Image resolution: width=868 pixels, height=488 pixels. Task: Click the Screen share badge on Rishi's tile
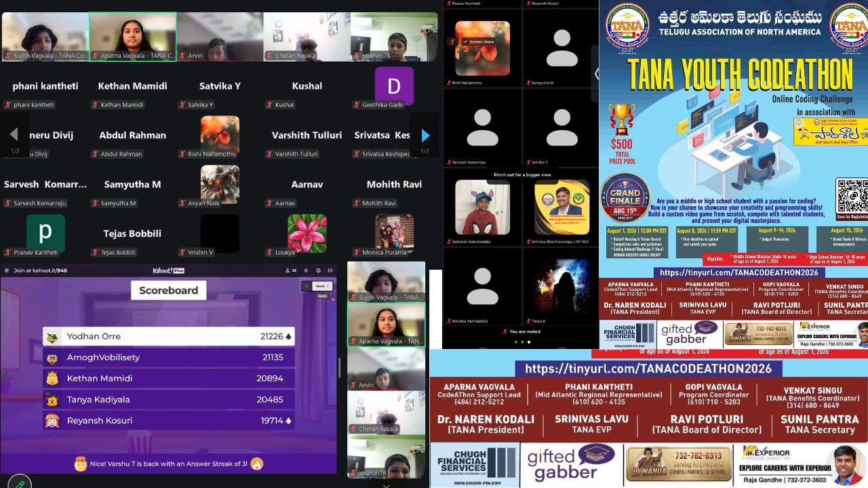[479, 41]
